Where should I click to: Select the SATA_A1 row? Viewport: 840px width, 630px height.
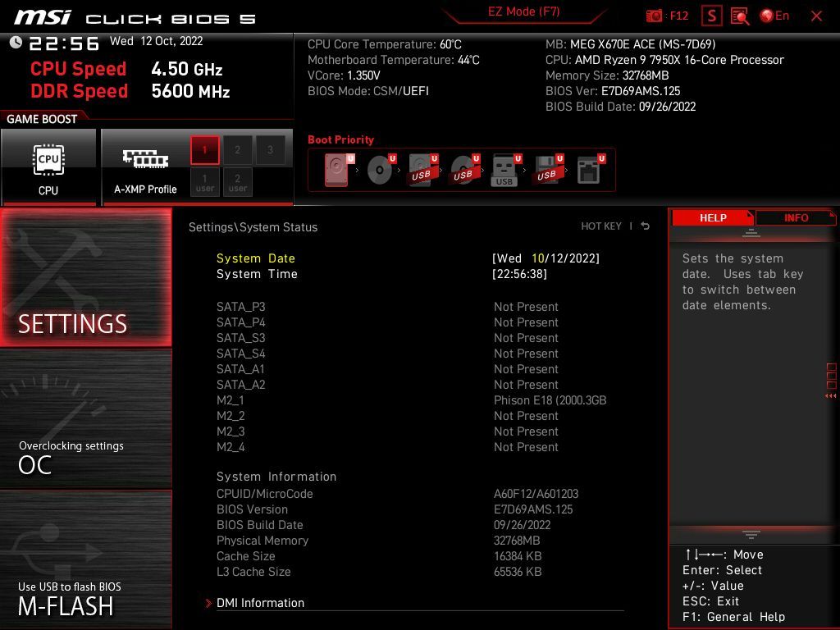pos(387,369)
